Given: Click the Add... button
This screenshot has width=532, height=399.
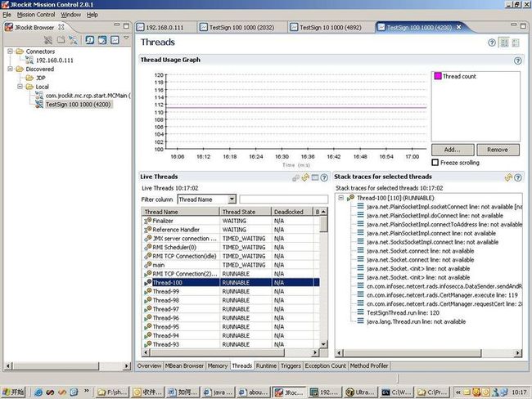Looking at the screenshot, I should (x=453, y=150).
